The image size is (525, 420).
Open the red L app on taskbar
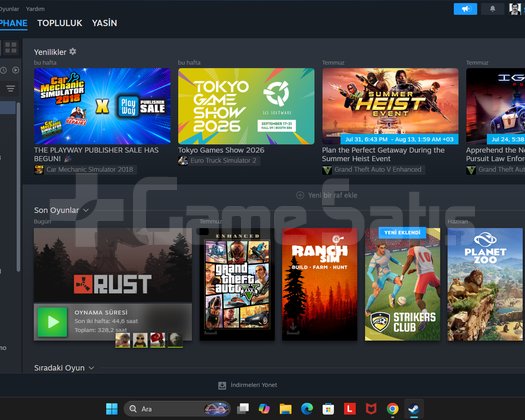click(x=350, y=409)
